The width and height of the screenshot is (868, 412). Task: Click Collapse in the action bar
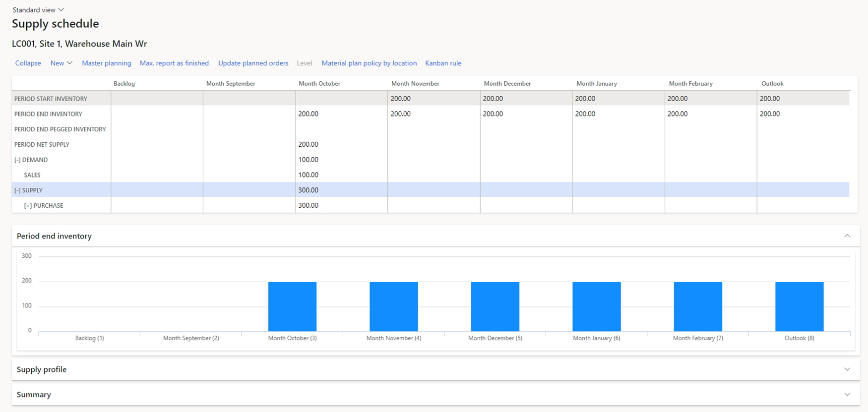pos(28,63)
